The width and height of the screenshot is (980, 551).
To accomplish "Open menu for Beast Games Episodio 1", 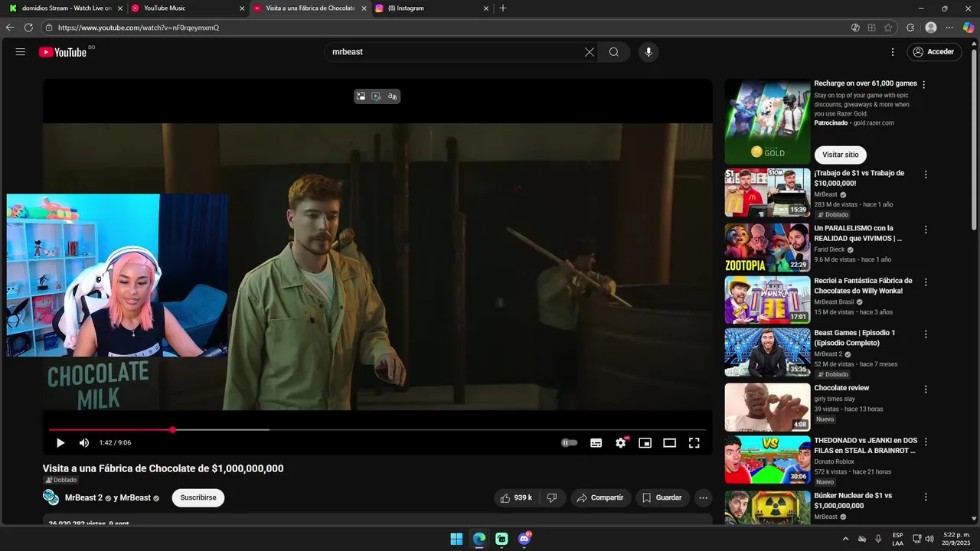I will click(926, 334).
